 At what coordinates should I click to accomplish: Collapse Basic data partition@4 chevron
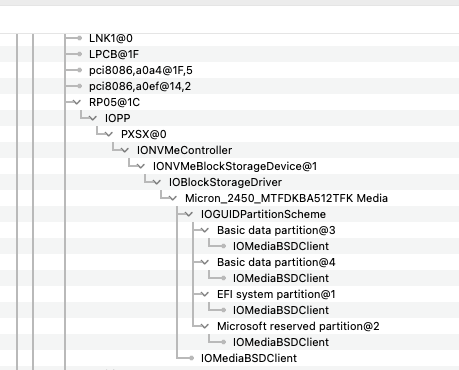[x=205, y=262]
